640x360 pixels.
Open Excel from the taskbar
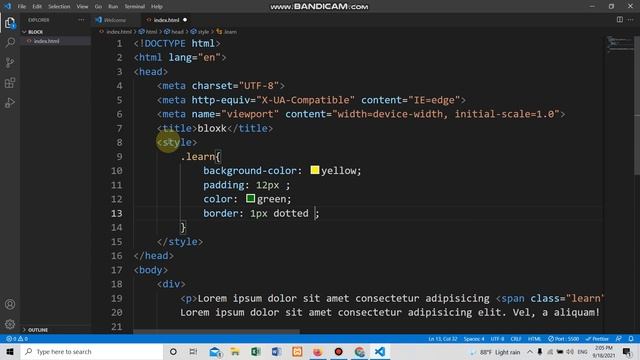(x=256, y=352)
